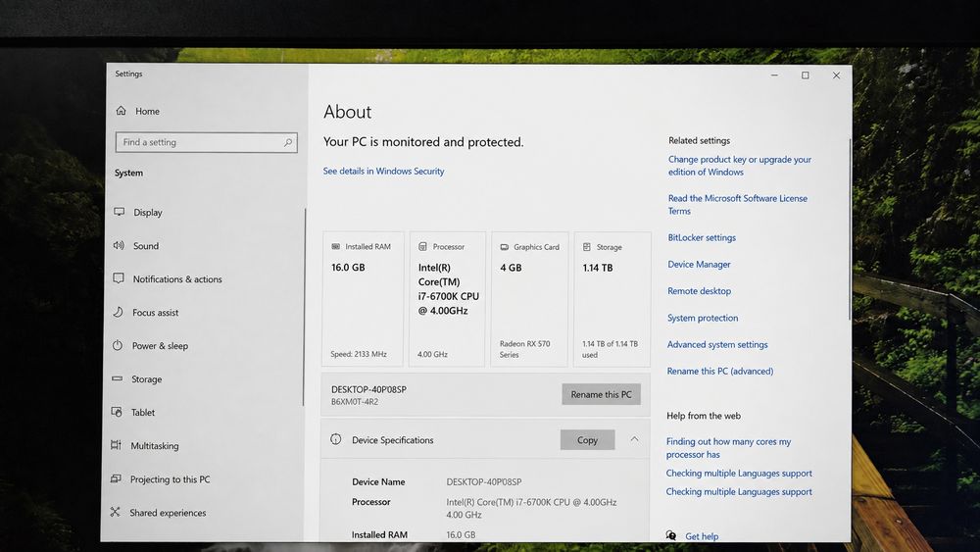
Task: Click the Display monitor icon
Action: point(119,212)
